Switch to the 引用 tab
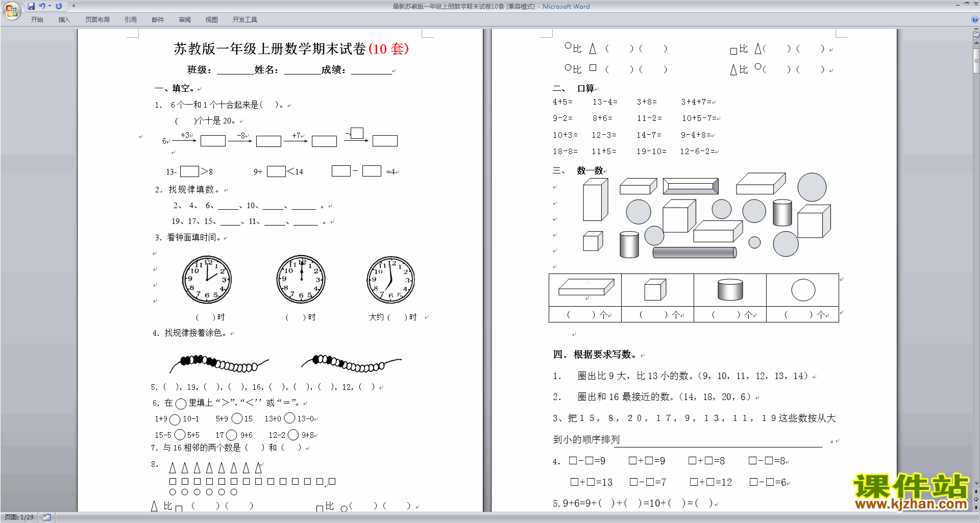The height and width of the screenshot is (523, 980). point(131,20)
